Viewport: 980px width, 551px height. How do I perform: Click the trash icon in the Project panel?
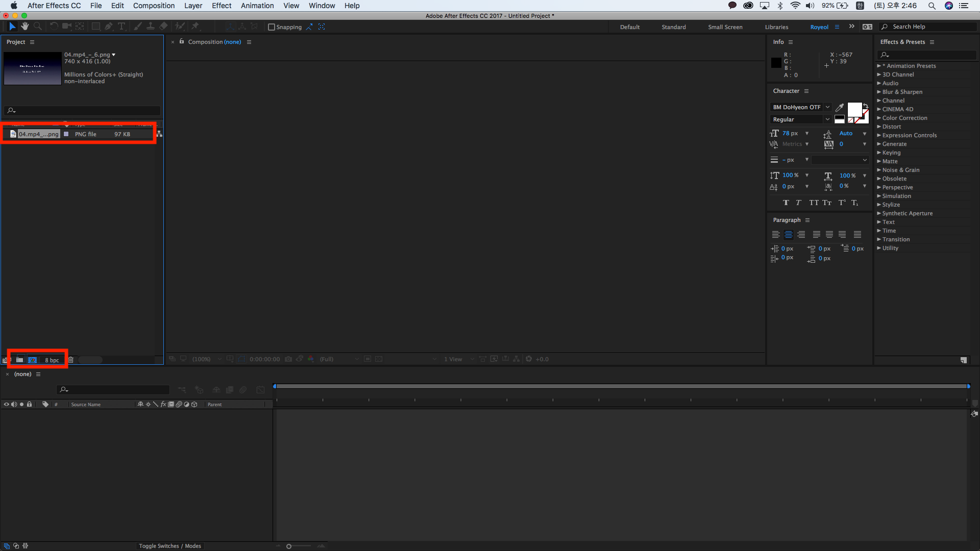[71, 360]
